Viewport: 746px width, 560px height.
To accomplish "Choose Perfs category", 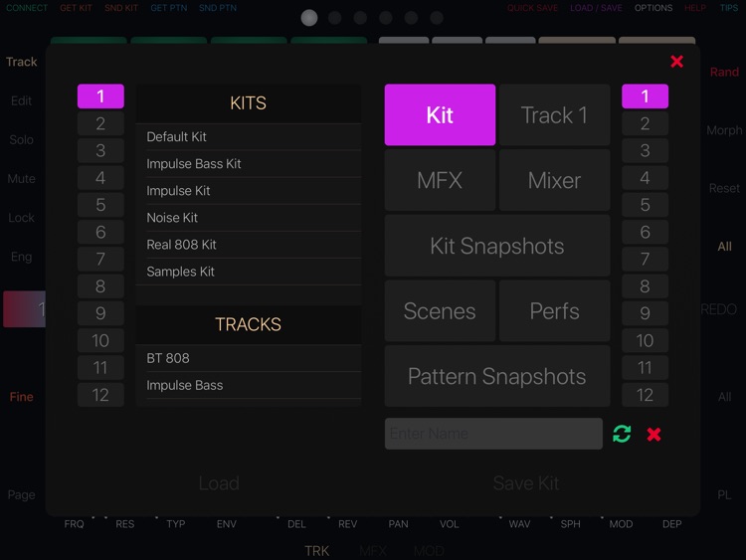I will pos(554,310).
